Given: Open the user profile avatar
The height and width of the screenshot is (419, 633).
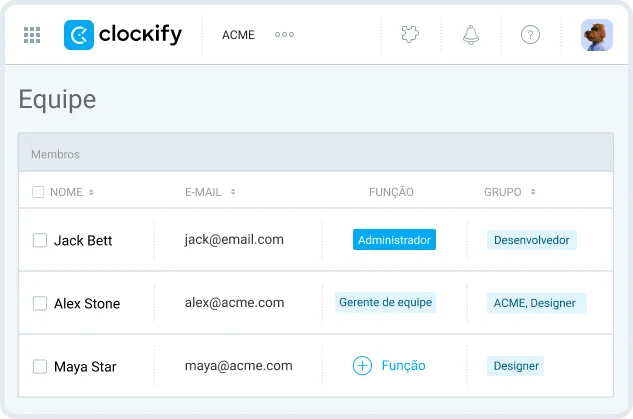Looking at the screenshot, I should click(x=597, y=35).
